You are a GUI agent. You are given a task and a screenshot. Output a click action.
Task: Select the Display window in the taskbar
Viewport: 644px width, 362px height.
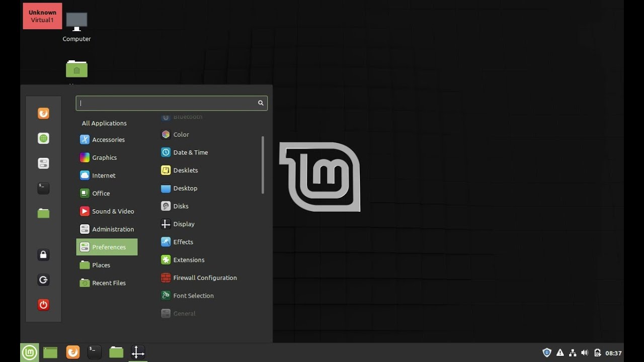pyautogui.click(x=138, y=352)
